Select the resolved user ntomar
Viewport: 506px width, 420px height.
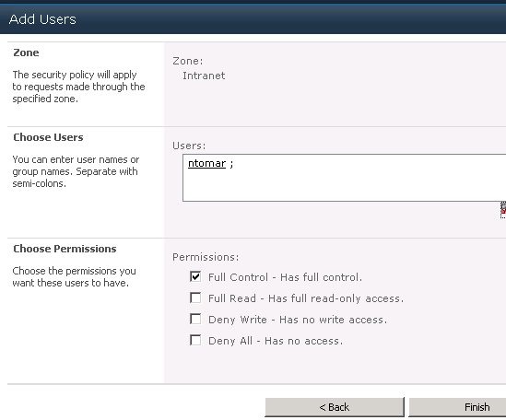click(x=206, y=164)
